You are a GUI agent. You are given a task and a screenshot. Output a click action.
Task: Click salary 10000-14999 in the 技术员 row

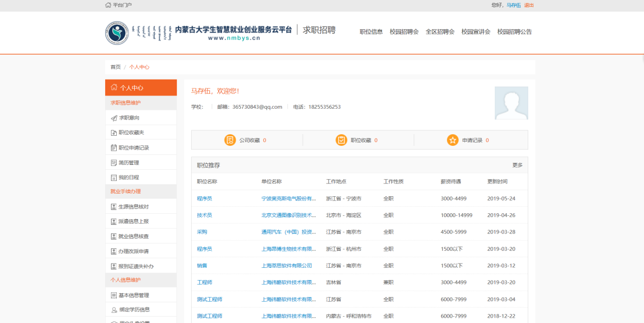coord(457,215)
